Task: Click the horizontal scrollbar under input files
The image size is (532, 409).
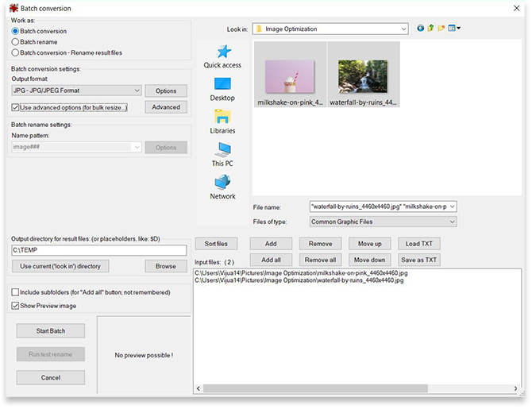Action: [x=357, y=388]
